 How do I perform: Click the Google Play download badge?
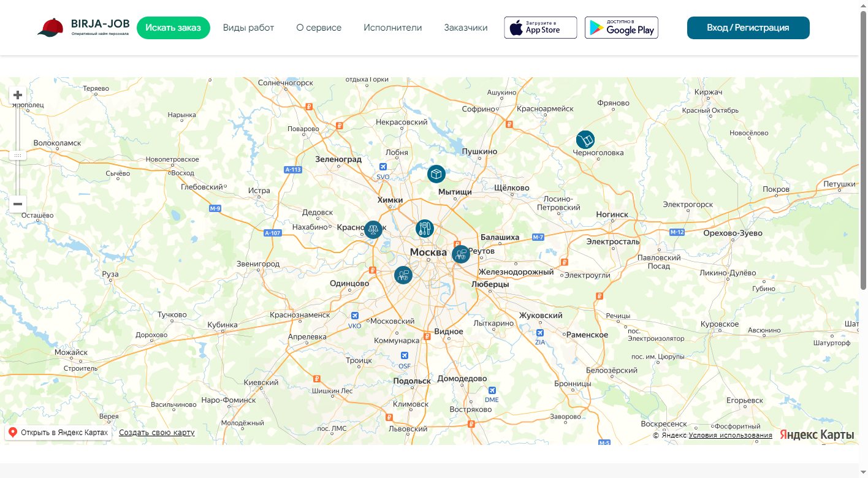[x=622, y=28]
